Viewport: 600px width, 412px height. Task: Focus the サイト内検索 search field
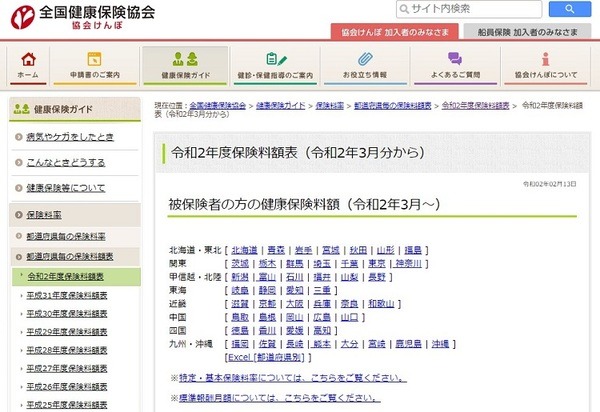[469, 9]
